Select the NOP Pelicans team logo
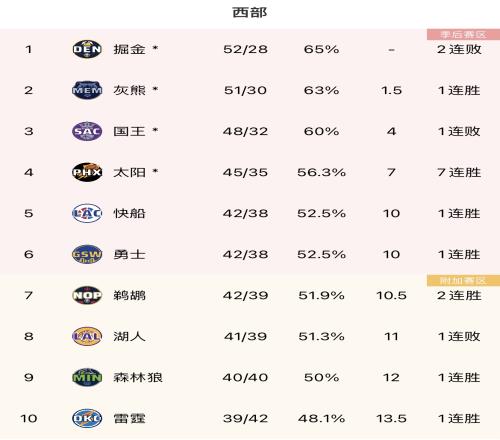 [x=87, y=295]
